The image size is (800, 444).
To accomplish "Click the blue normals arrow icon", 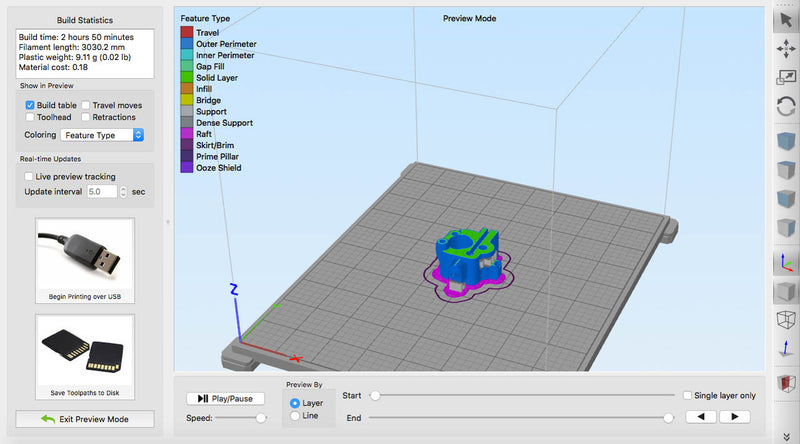I will pyautogui.click(x=786, y=349).
